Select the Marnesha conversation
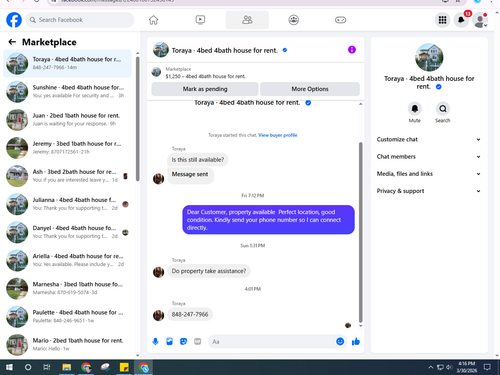The width and height of the screenshot is (500, 375). click(x=67, y=288)
